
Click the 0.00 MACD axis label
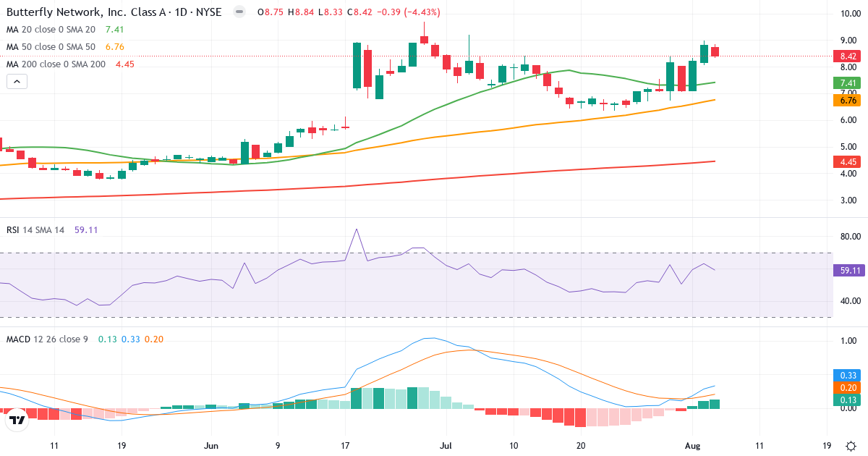850,408
